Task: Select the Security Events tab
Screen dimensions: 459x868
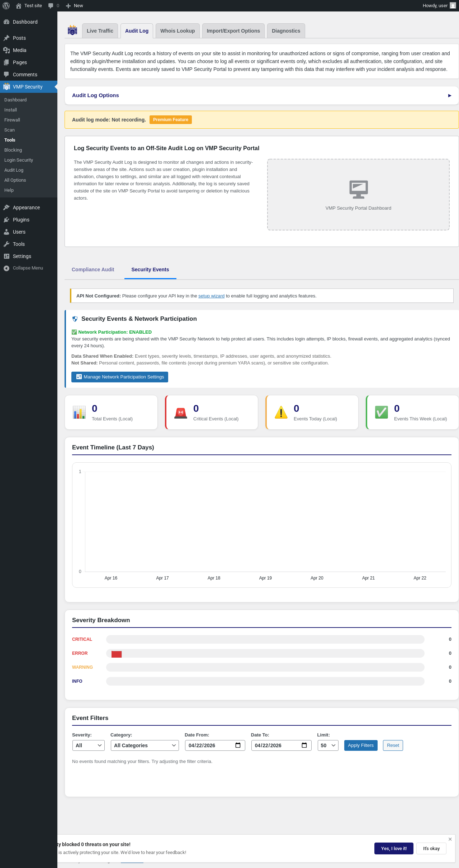Action: 150,270
